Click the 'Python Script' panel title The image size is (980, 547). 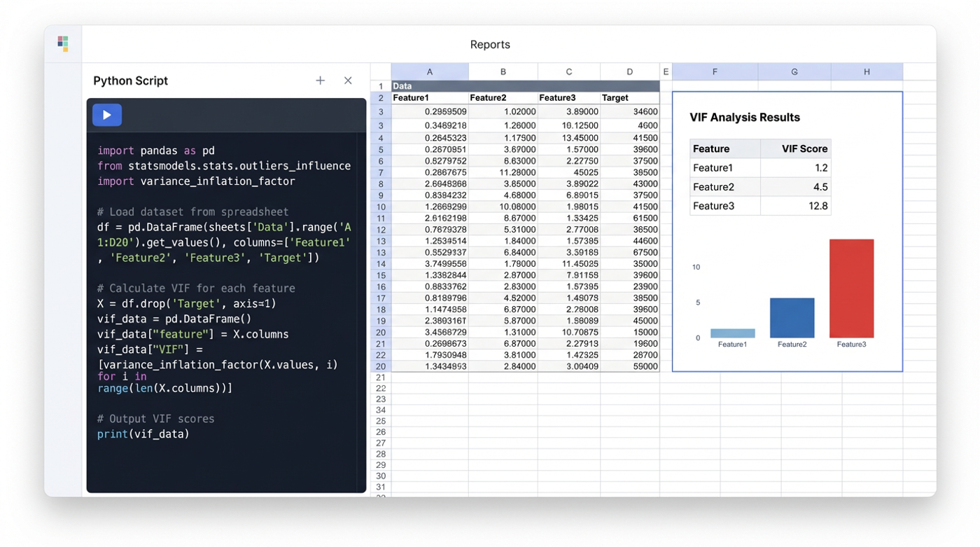(131, 81)
